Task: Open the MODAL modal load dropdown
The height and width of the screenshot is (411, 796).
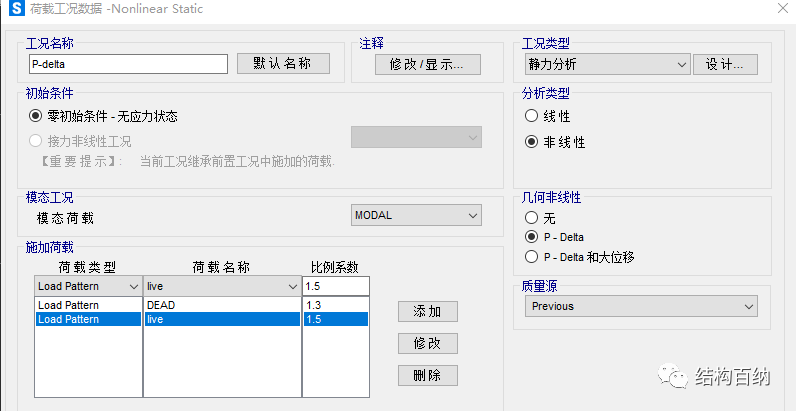Action: (x=416, y=215)
